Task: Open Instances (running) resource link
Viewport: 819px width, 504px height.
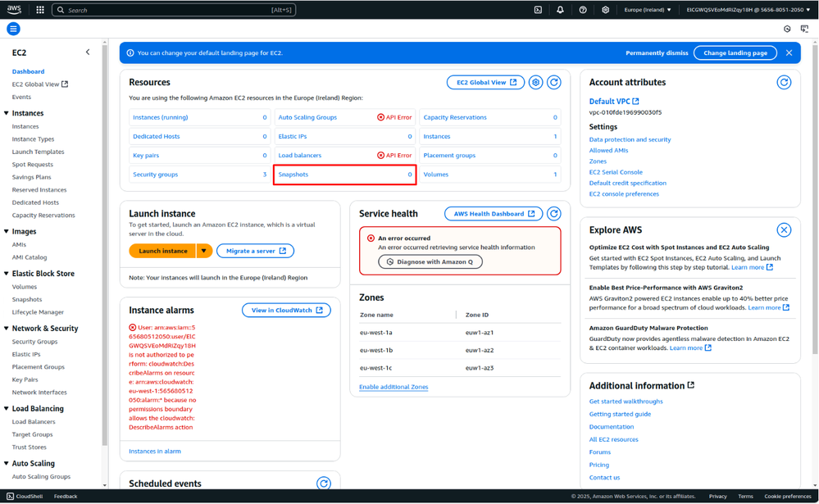Action: 161,117
